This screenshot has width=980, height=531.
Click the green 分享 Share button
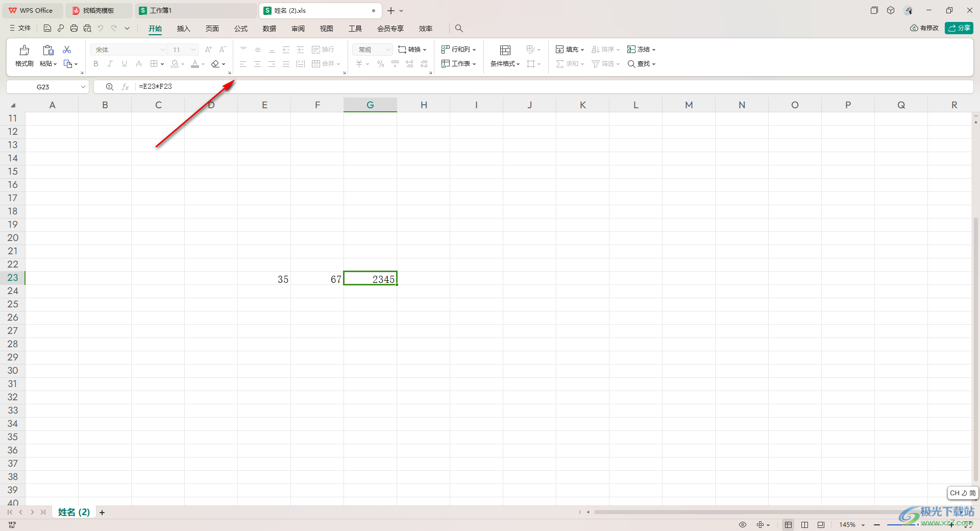pos(959,28)
